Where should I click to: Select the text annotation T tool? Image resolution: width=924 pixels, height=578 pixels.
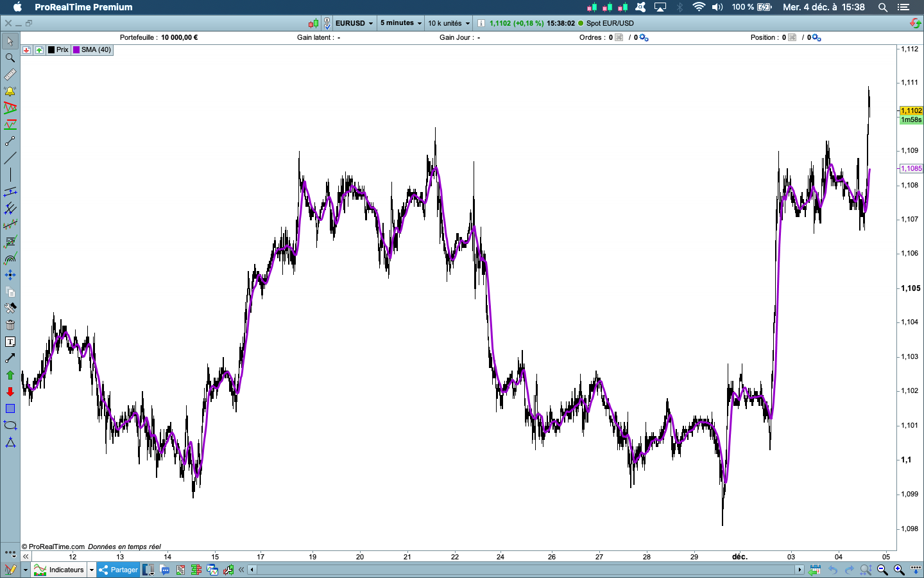pyautogui.click(x=10, y=342)
